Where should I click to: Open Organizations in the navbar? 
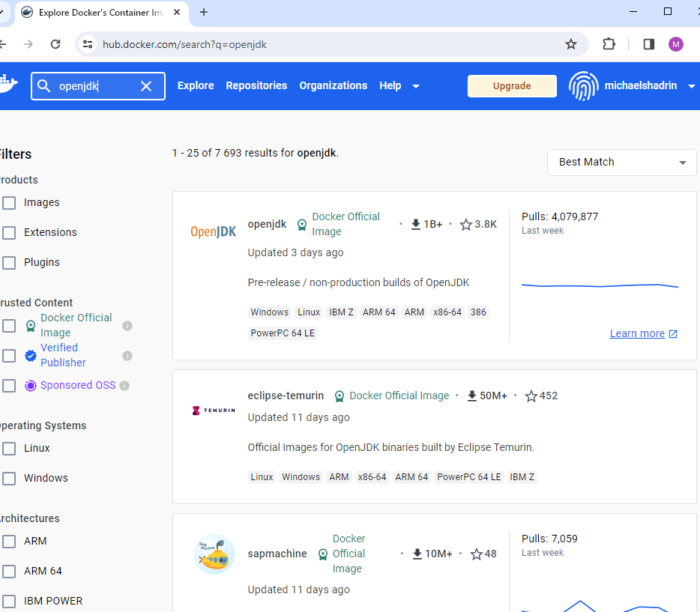click(333, 85)
